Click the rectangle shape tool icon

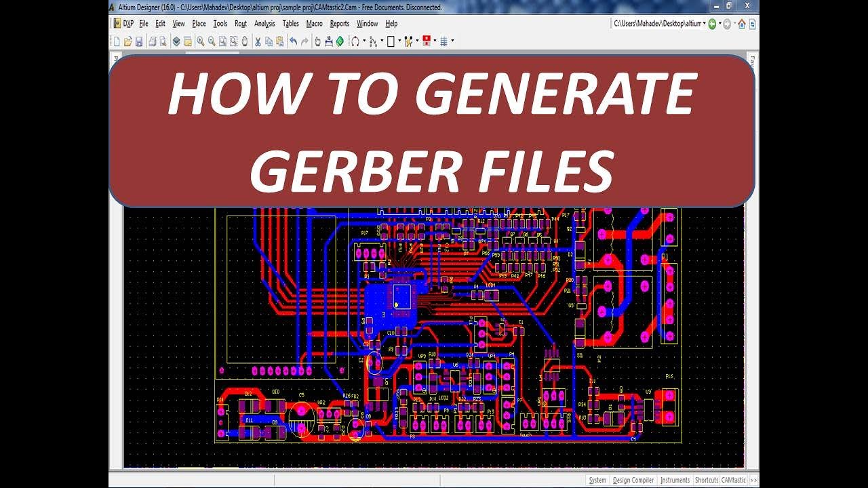390,41
